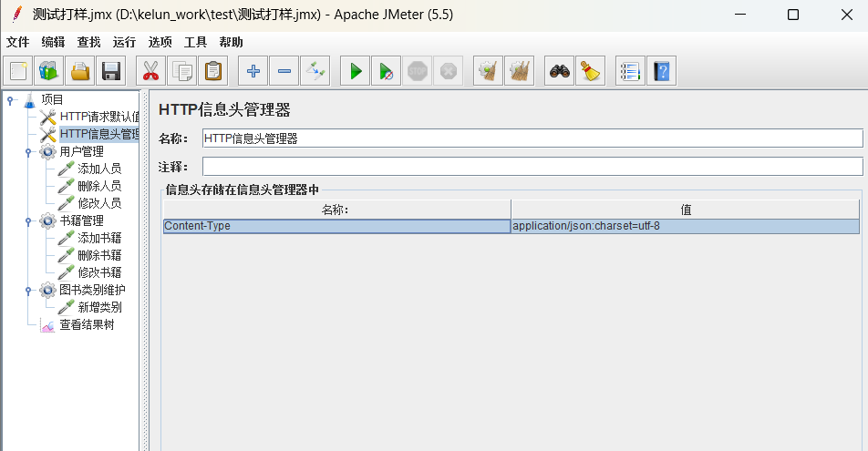Click the grey STOP icon

click(x=418, y=71)
